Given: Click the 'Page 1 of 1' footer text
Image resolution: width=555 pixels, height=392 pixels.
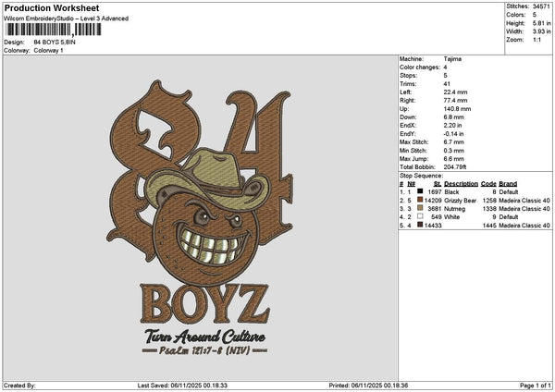Looking at the screenshot, I should pyautogui.click(x=536, y=386).
